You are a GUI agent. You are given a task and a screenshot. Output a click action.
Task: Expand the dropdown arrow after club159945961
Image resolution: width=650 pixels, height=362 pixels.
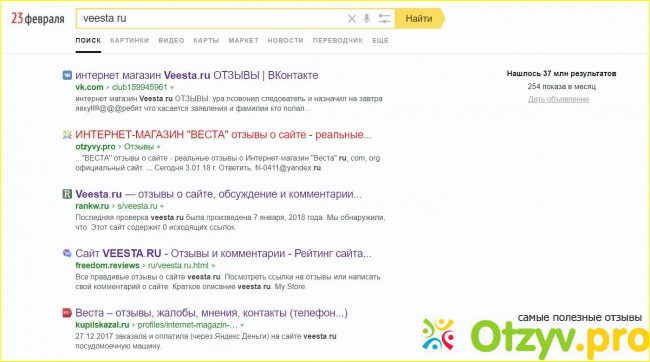172,88
